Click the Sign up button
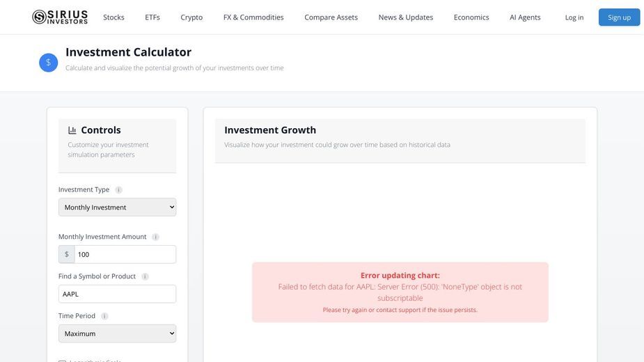644x362 pixels. [x=620, y=17]
